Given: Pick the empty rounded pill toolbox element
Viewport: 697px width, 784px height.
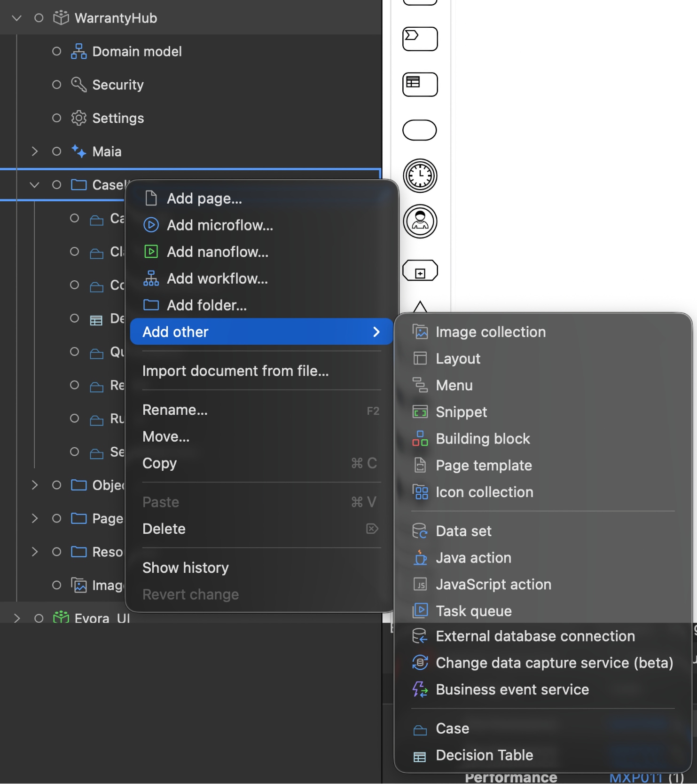Looking at the screenshot, I should 420,130.
